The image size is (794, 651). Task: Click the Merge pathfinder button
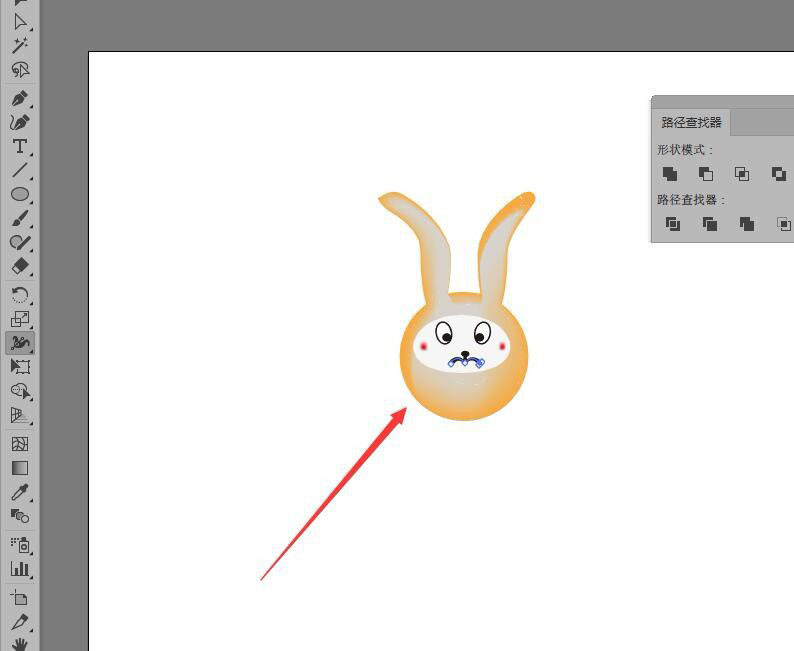pos(747,224)
